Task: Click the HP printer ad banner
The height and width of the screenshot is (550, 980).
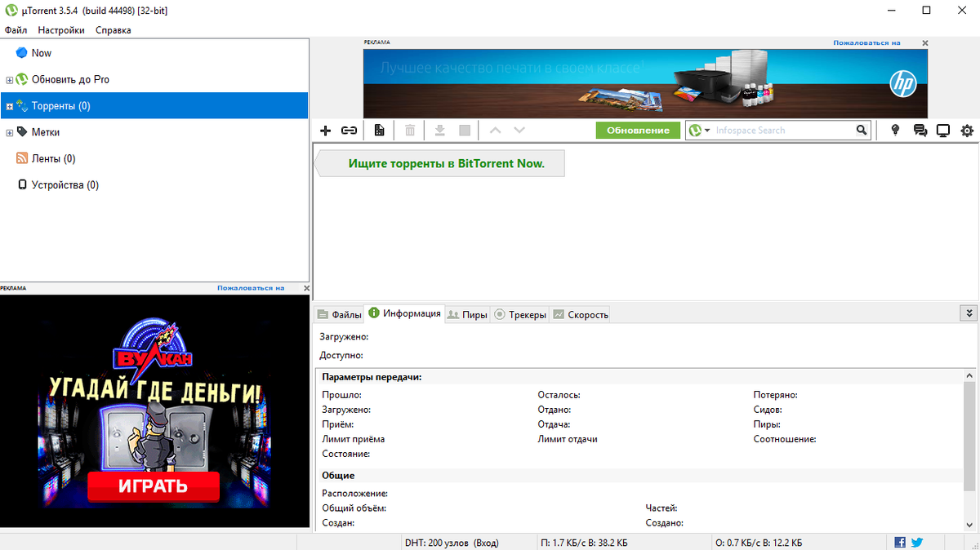Action: 645,83
